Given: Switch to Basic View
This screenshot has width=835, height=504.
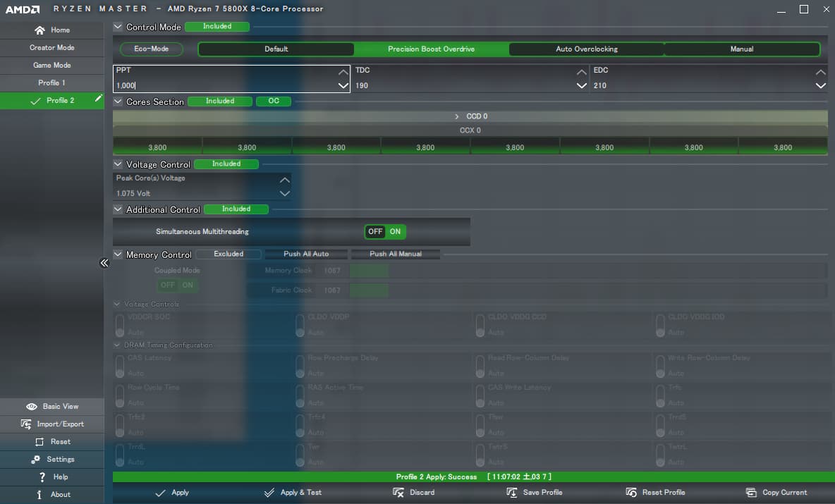Looking at the screenshot, I should (51, 406).
